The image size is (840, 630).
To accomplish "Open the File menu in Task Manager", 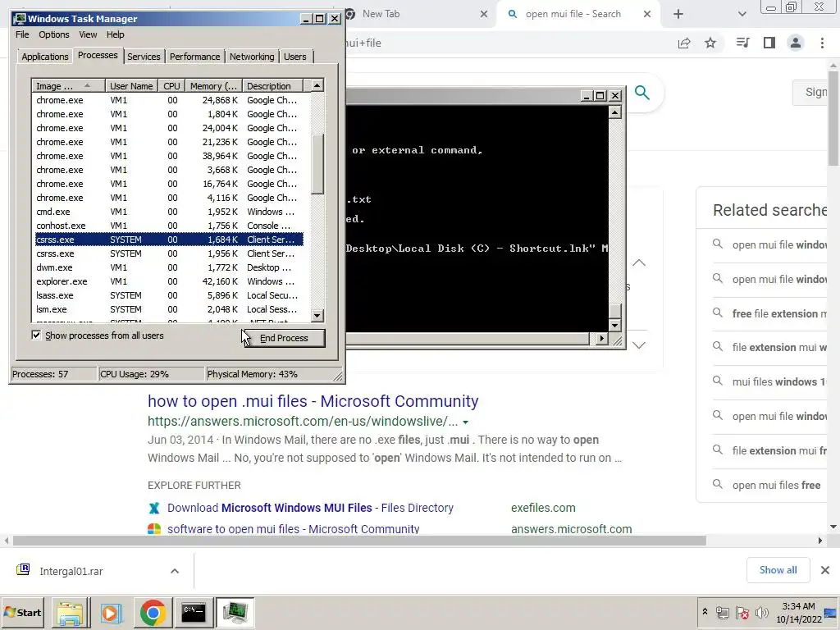I will (22, 34).
